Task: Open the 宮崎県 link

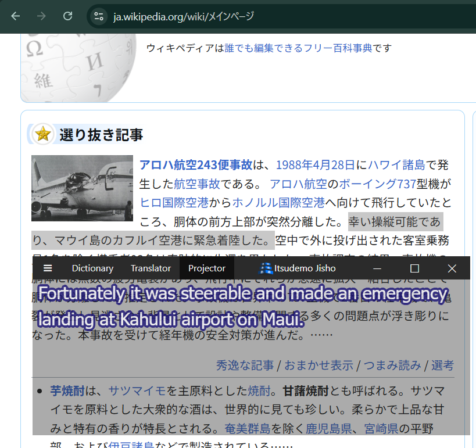Action: [381, 429]
